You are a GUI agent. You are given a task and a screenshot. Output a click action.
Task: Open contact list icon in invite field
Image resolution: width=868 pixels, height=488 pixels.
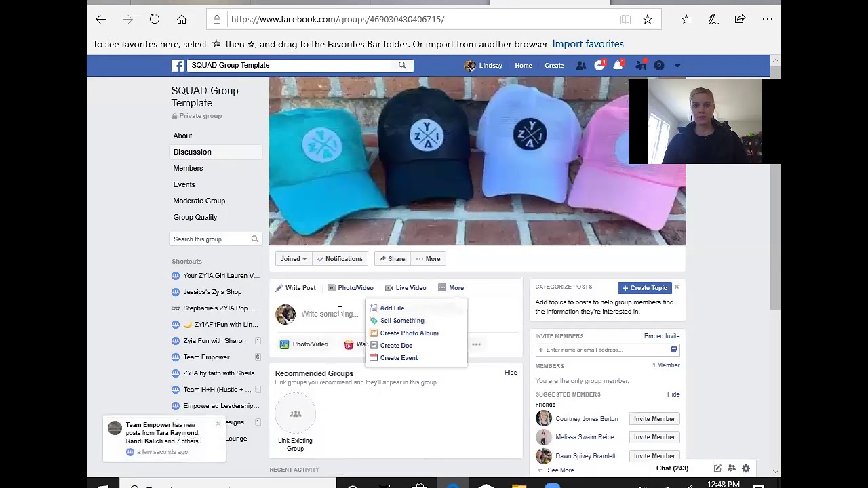pos(674,350)
